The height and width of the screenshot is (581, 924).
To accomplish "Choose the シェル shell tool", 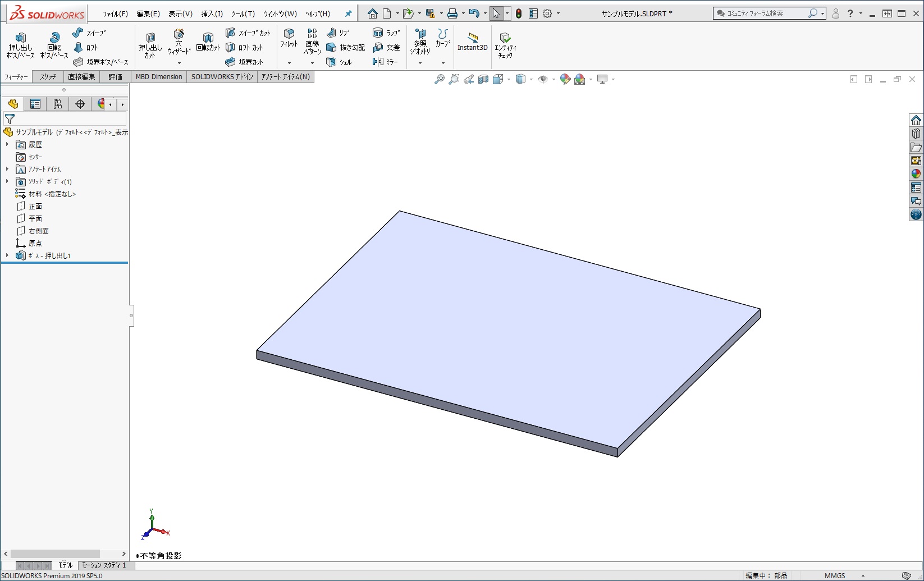I will point(339,62).
